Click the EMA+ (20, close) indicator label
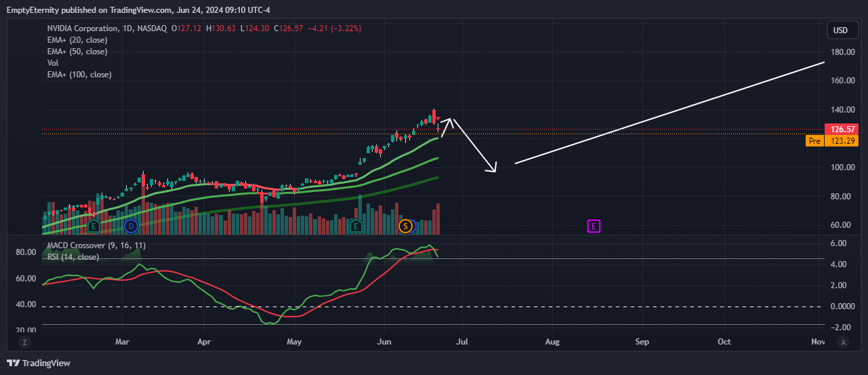The height and width of the screenshot is (375, 868). [77, 40]
